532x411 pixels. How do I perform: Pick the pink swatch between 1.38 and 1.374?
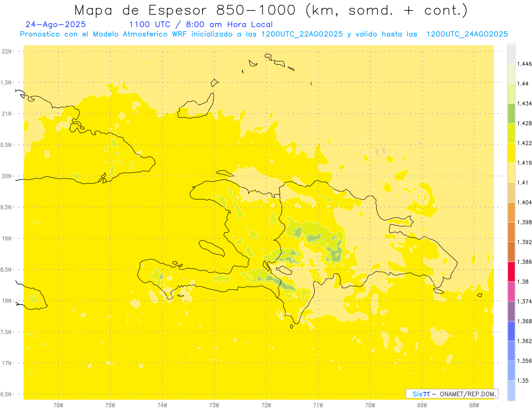pyautogui.click(x=511, y=291)
